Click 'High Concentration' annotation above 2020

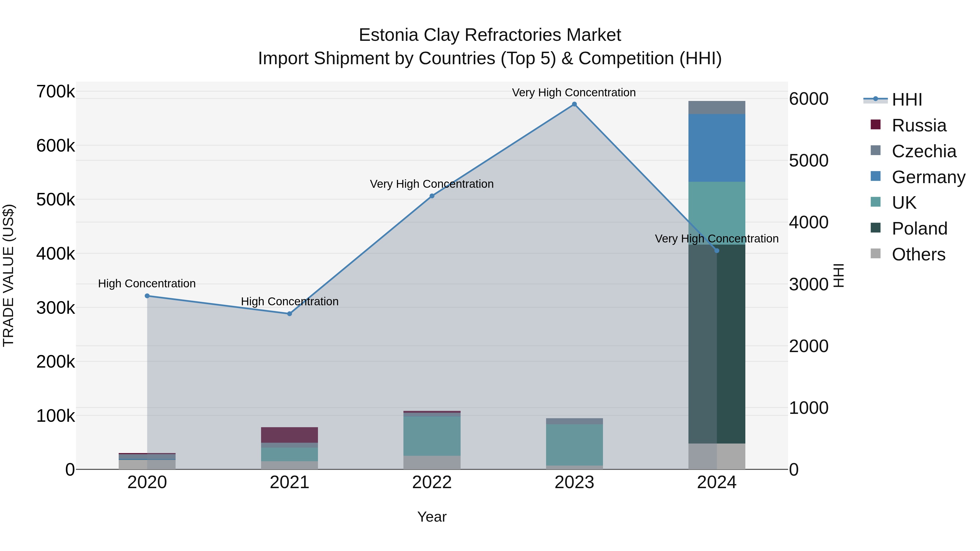tap(147, 284)
